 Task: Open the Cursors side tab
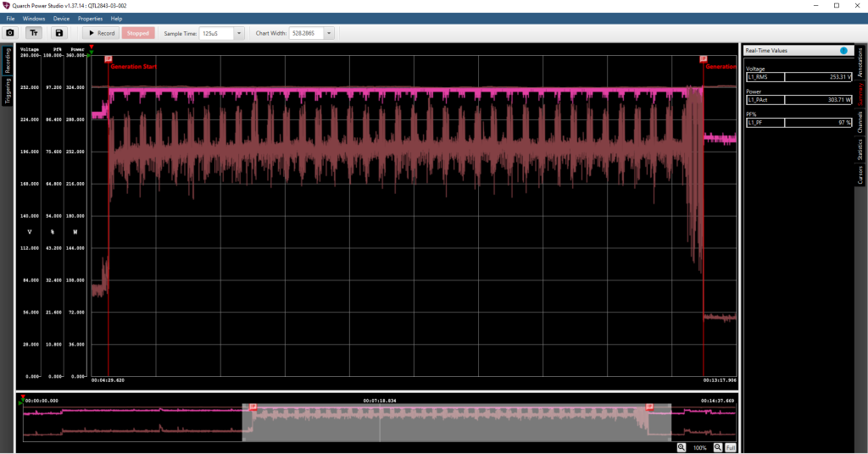860,175
